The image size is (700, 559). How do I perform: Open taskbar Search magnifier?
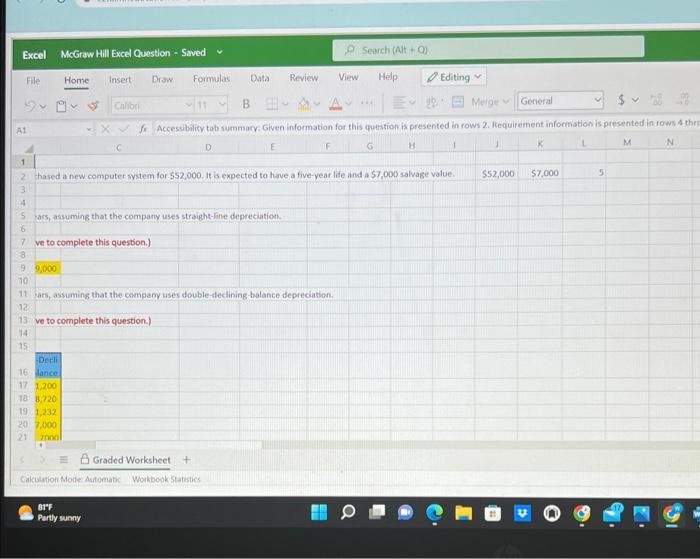[348, 513]
